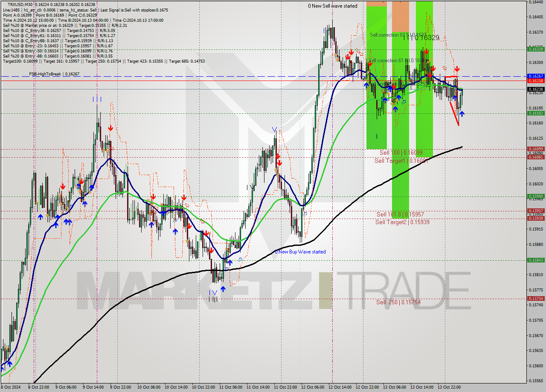Click the 0.16160 price axis value
The width and height of the screenshot is (546, 392).
point(536,123)
